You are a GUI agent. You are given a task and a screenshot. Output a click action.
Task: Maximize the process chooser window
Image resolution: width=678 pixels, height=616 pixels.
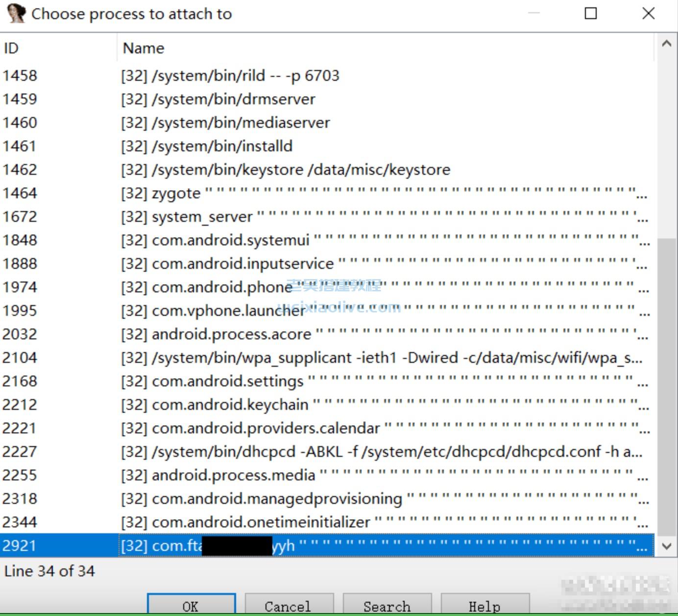(591, 14)
